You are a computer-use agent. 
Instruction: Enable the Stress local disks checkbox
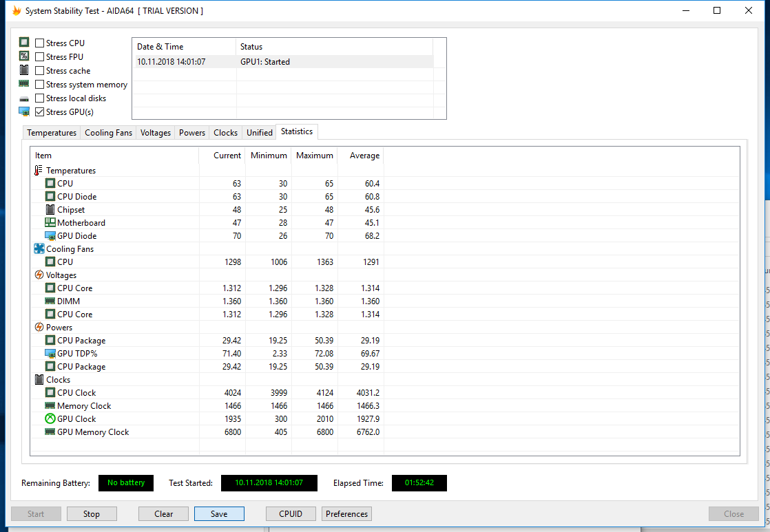(40, 98)
